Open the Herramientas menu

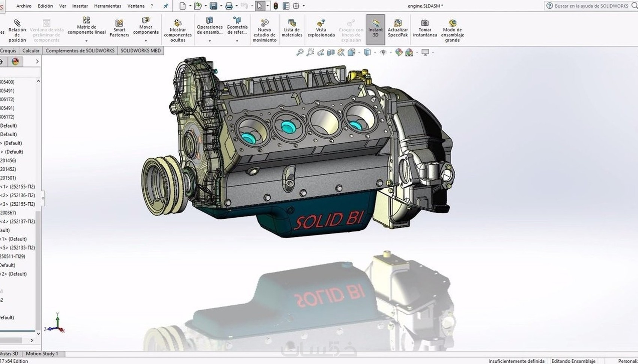(x=108, y=6)
